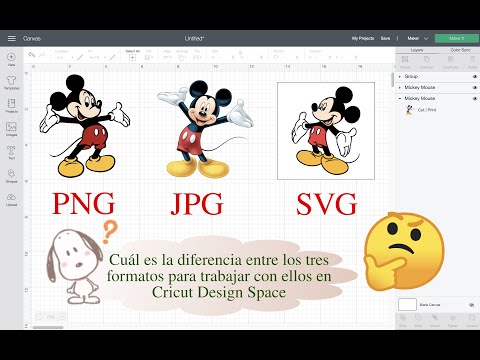Click the canvas vertical scrollbar

393,80
